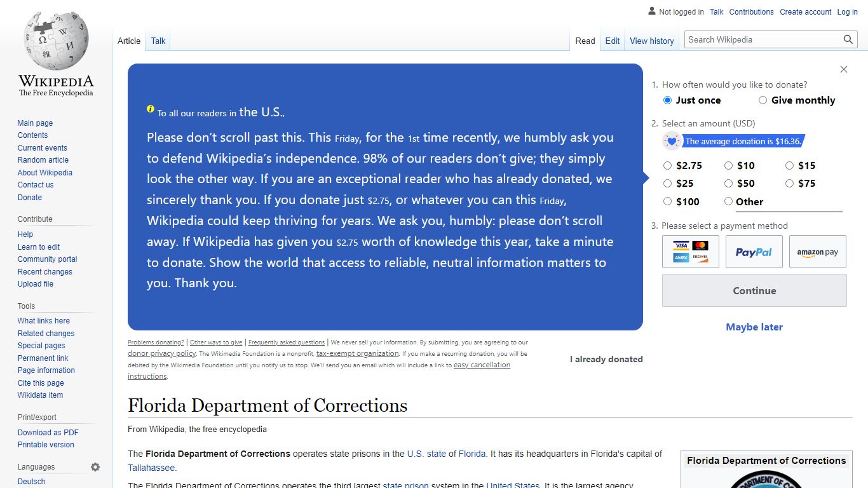Open Wikidata item

(40, 395)
